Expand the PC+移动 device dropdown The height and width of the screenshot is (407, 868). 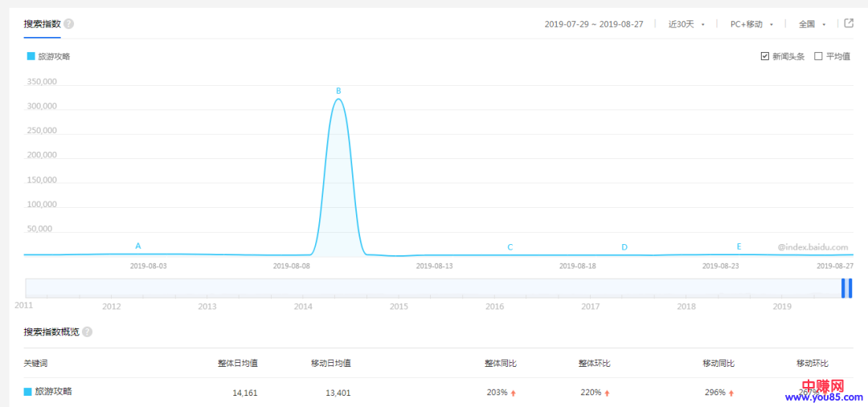point(751,24)
